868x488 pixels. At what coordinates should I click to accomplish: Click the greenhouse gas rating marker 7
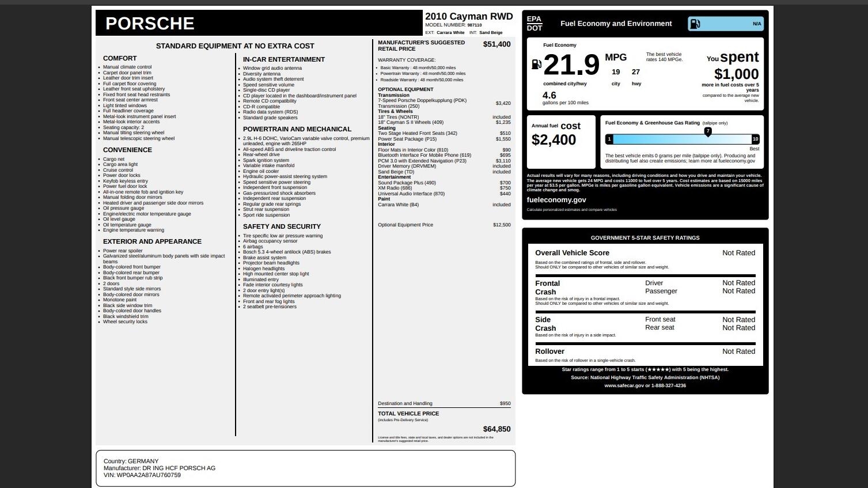coord(708,131)
